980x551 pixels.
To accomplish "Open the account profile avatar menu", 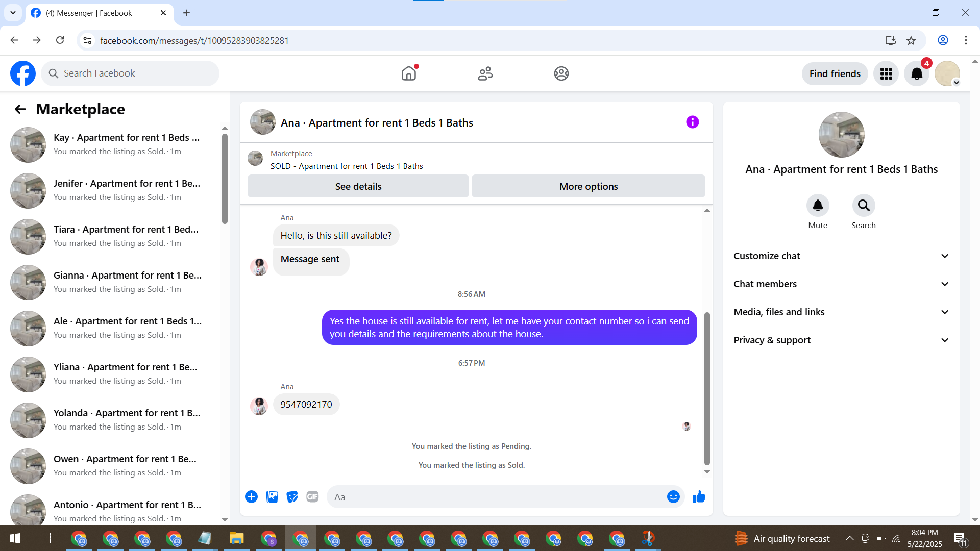I will [x=947, y=74].
